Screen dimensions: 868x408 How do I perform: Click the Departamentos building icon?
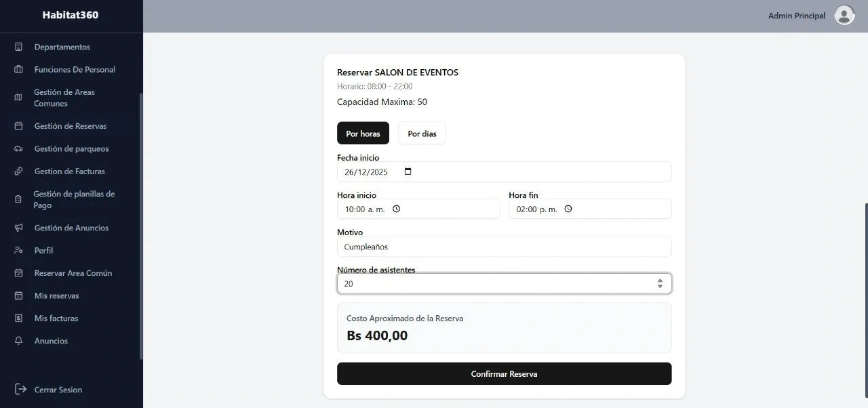tap(19, 47)
